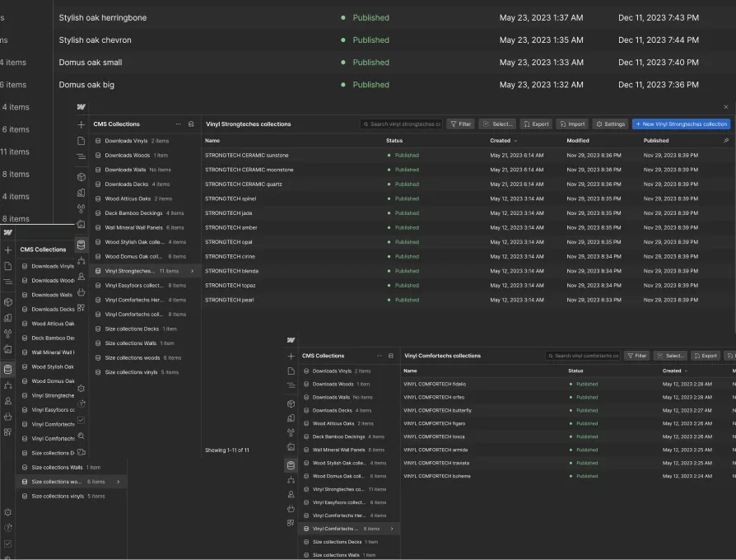Open Ecommerce basket icon in Comfortechs window sidebar
The height and width of the screenshot is (560, 736).
point(291,508)
